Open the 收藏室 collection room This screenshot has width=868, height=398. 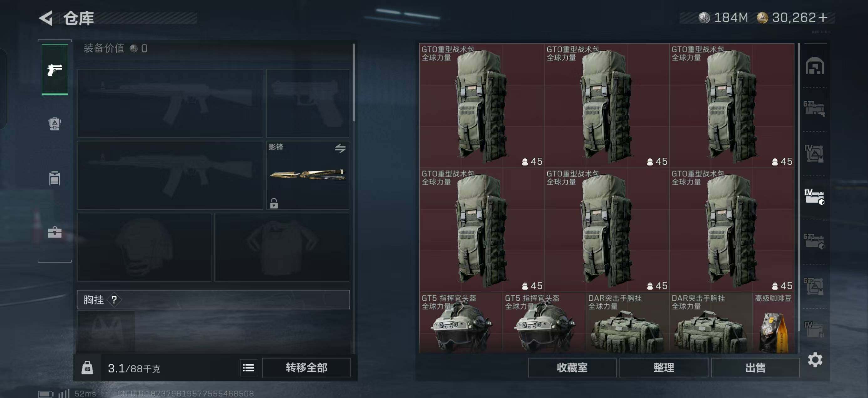point(572,368)
